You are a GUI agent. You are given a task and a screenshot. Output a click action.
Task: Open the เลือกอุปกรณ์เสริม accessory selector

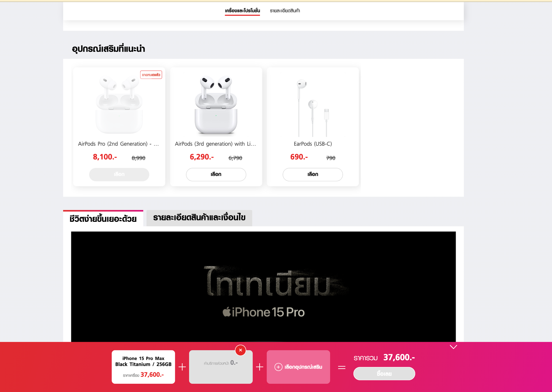point(298,367)
